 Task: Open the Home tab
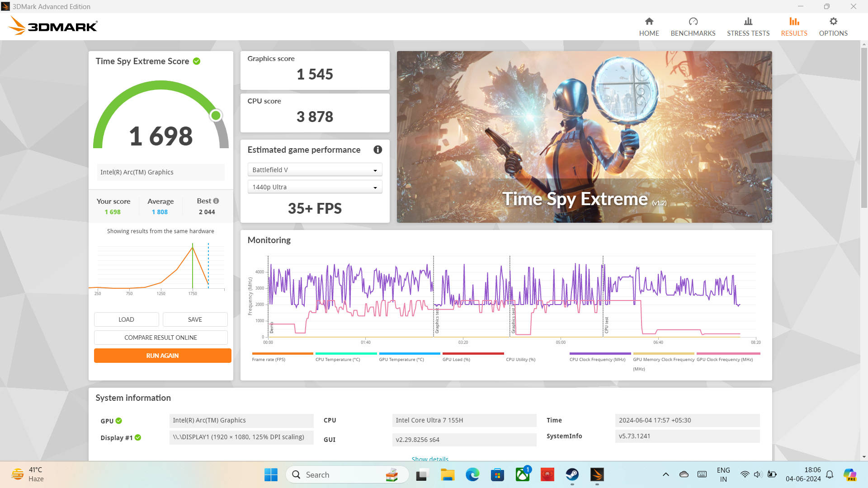pos(649,27)
